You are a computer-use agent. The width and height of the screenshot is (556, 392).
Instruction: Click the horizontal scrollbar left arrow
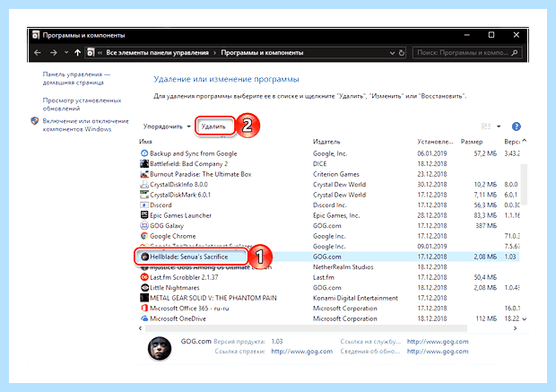point(141,328)
